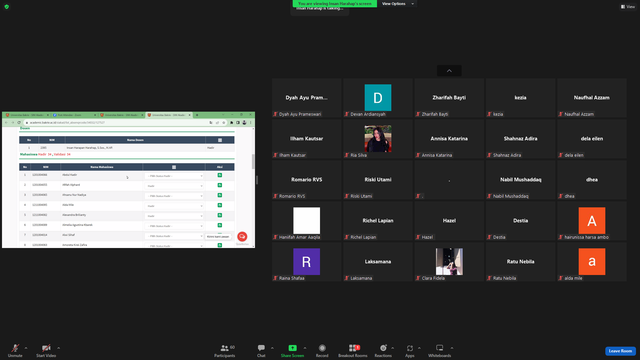
Task: Open Whiteboards
Action: tap(440, 350)
